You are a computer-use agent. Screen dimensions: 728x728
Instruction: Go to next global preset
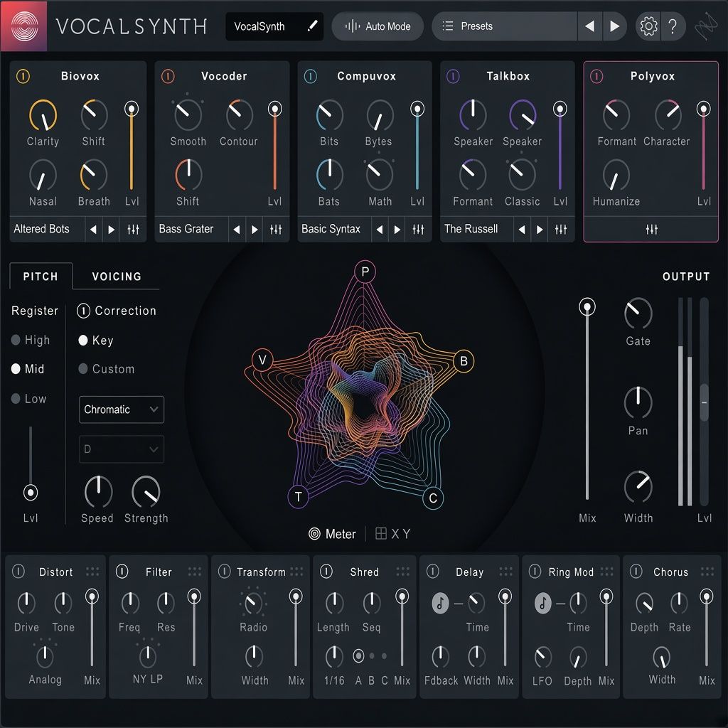614,26
